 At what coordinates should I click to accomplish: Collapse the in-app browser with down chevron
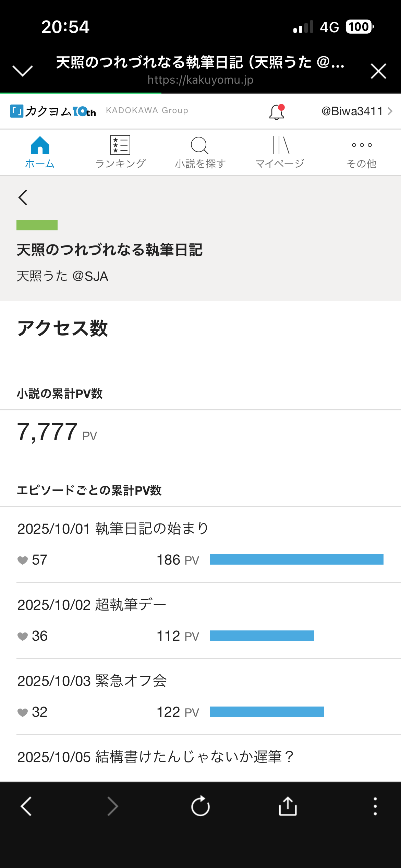[x=23, y=71]
